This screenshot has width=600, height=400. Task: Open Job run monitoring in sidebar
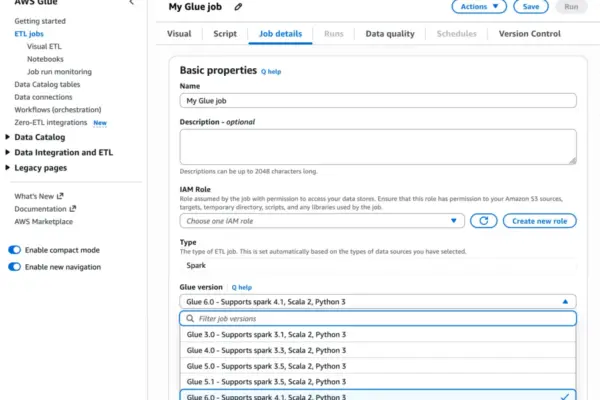[59, 72]
